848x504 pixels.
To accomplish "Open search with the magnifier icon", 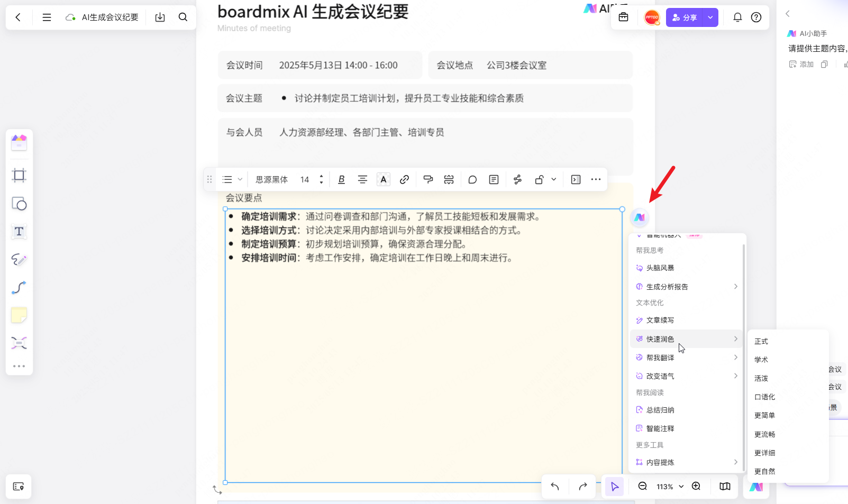I will point(183,17).
